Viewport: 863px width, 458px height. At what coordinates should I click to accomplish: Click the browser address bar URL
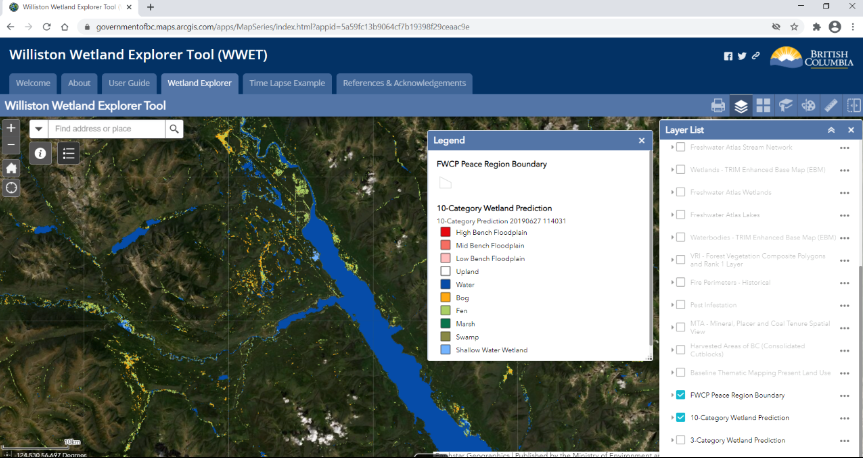(282, 27)
